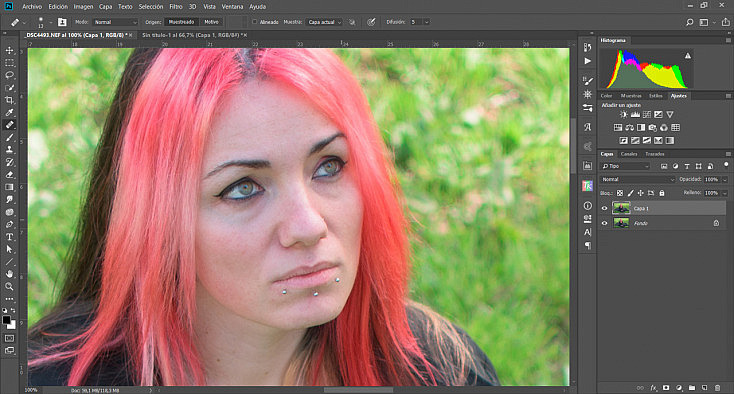Viewport: 734px width, 394px height.
Task: Open the Imagen menu
Action: 83,7
